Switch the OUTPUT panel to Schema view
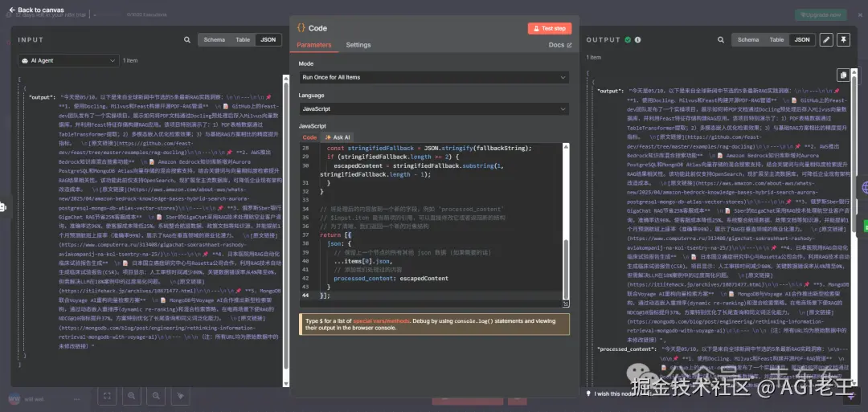 [748, 40]
